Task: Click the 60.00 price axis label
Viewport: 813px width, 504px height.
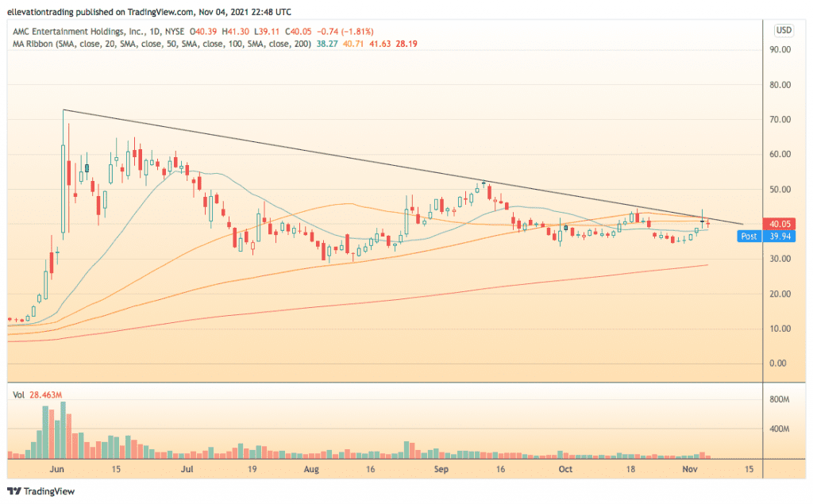Action: coord(780,155)
